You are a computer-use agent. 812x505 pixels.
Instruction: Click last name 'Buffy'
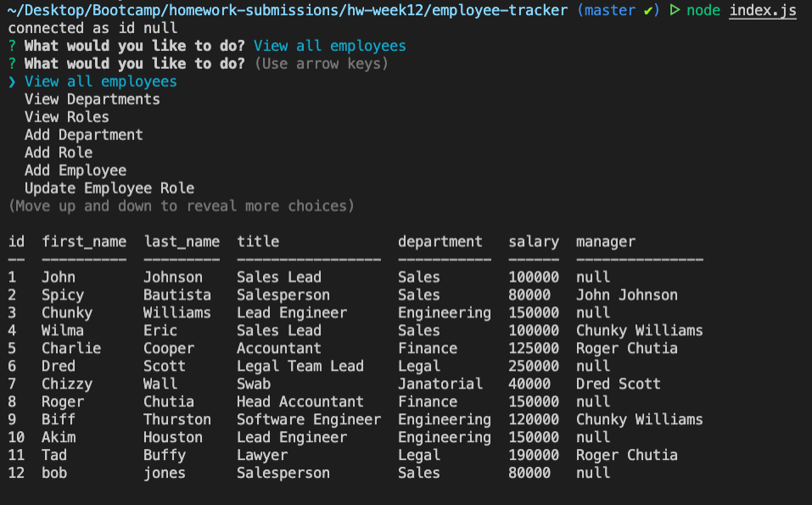tap(164, 455)
